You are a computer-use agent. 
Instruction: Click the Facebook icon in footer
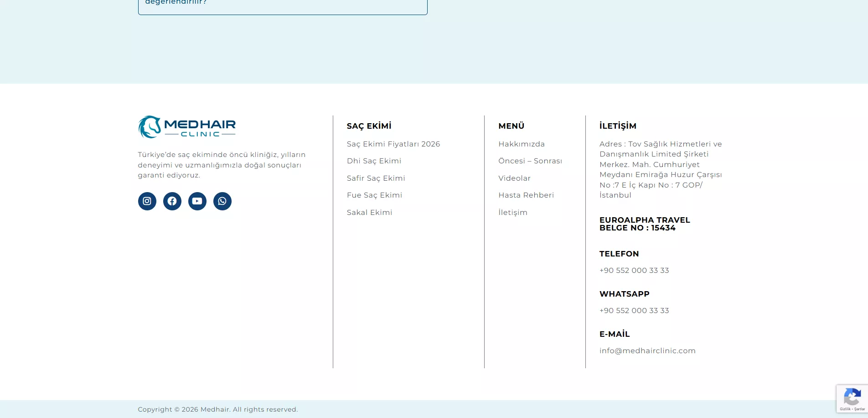point(172,201)
